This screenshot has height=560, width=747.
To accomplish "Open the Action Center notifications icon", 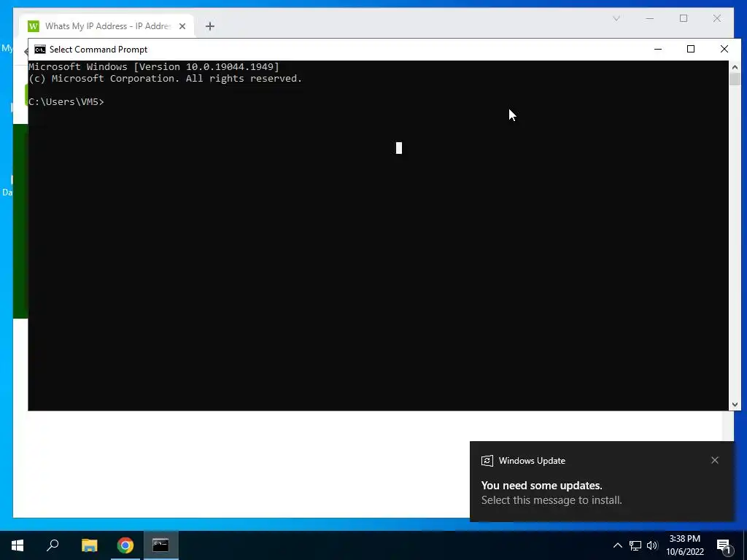I will point(724,546).
